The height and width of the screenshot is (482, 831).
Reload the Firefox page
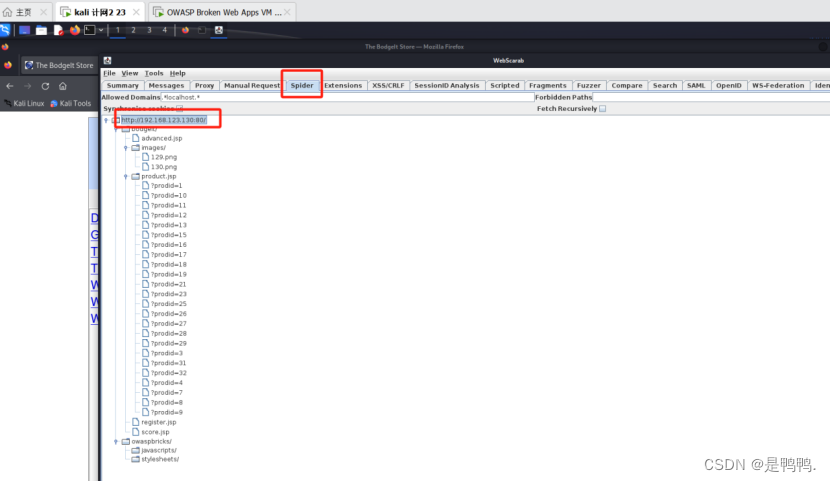[x=46, y=86]
